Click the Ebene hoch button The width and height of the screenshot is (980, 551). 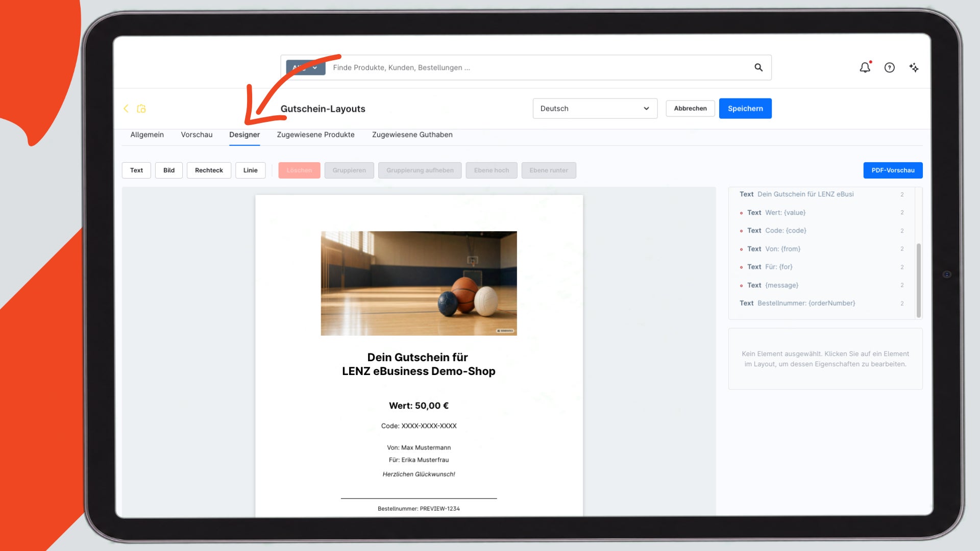(492, 170)
